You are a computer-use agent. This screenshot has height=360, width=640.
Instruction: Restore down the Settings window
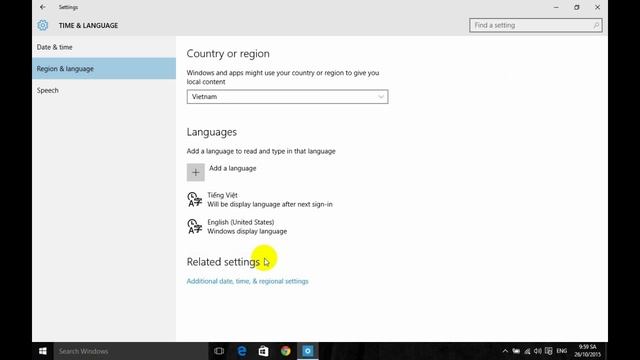coord(577,7)
